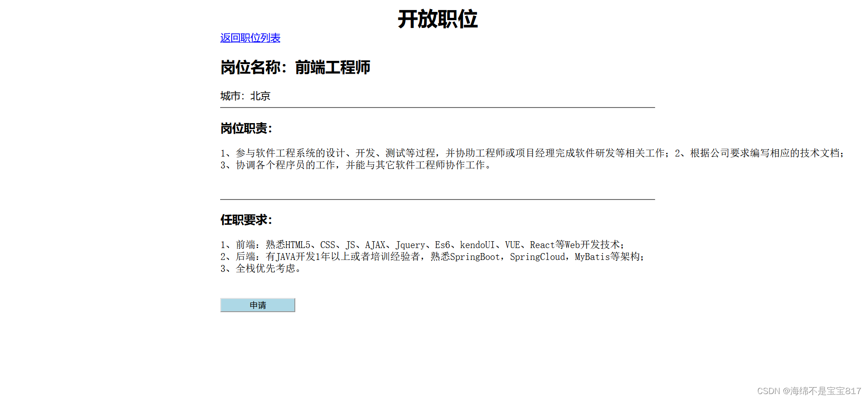Click the line 3、全栈优先考虑。
This screenshot has width=868, height=400.
point(261,269)
